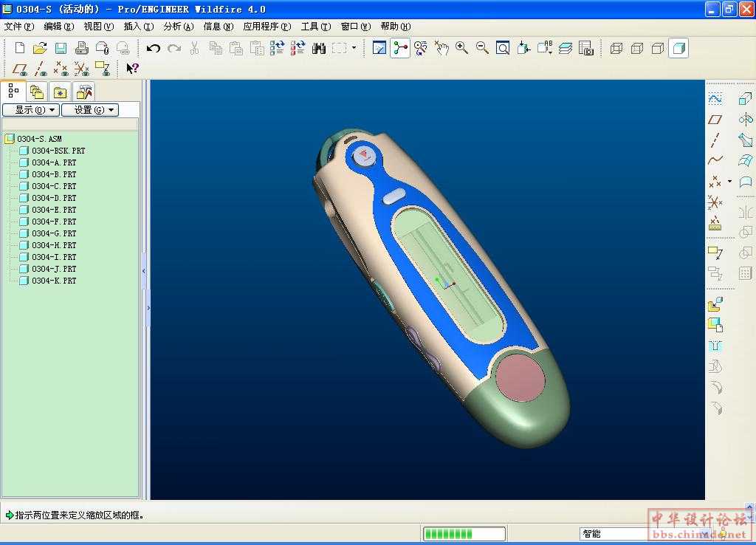This screenshot has width=756, height=545.
Task: Open the View Manager icon
Action: [x=585, y=48]
